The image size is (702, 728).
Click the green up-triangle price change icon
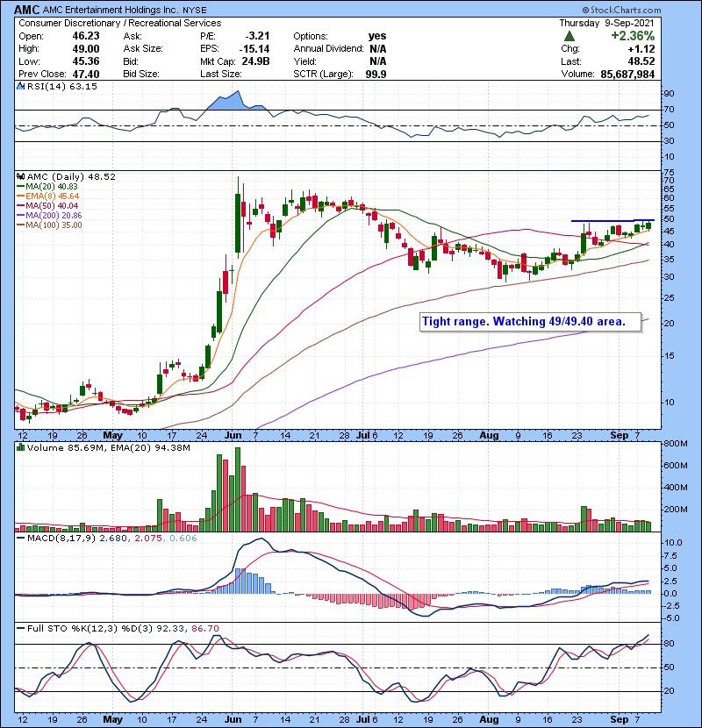click(569, 36)
